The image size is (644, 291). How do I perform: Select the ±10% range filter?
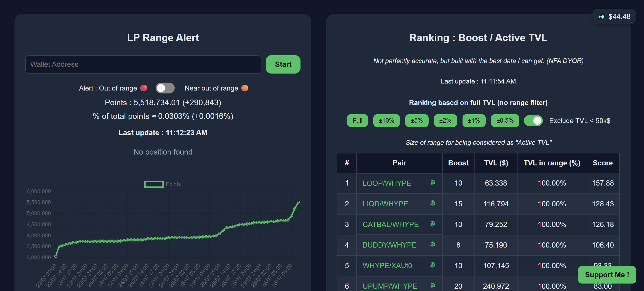click(x=386, y=121)
